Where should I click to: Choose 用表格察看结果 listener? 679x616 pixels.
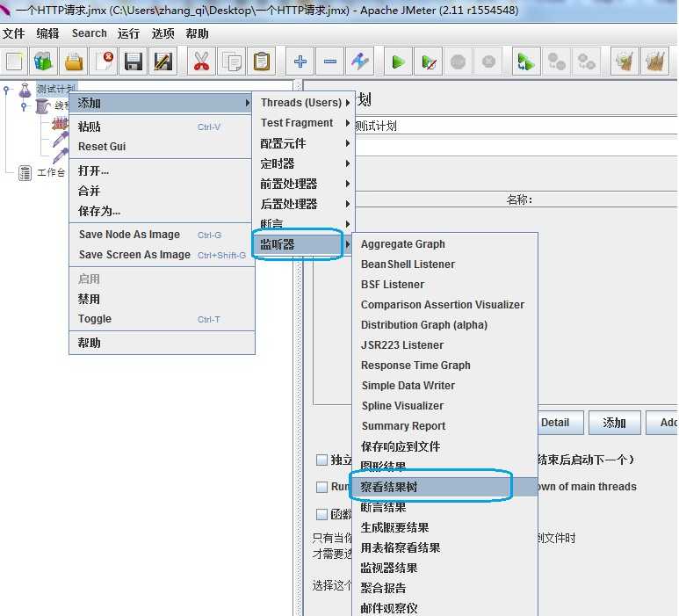[x=445, y=548]
